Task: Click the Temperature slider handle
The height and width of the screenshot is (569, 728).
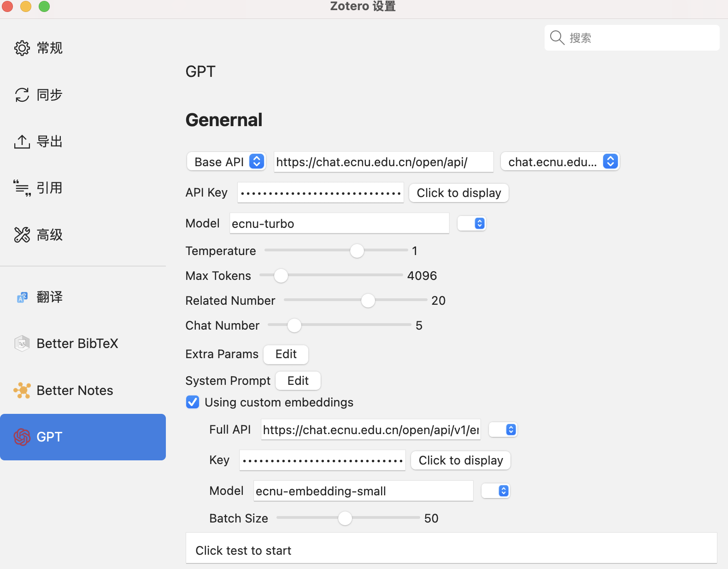Action: coord(357,251)
